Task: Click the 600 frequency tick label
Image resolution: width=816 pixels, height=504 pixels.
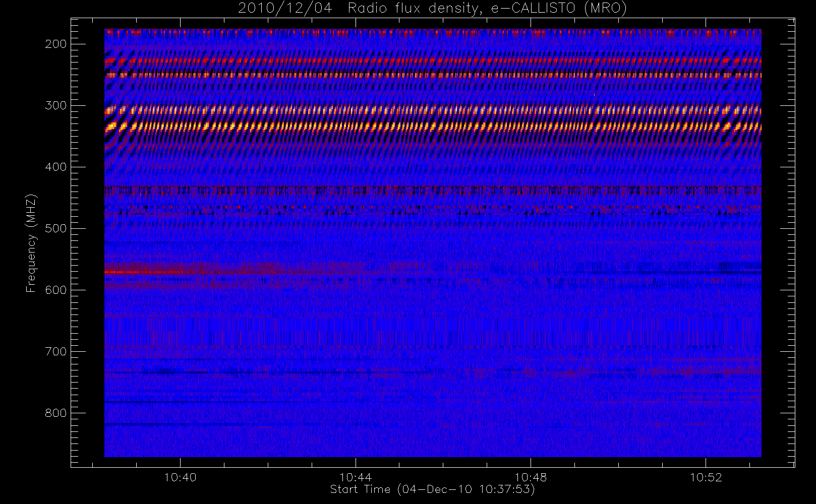Action: [x=56, y=290]
